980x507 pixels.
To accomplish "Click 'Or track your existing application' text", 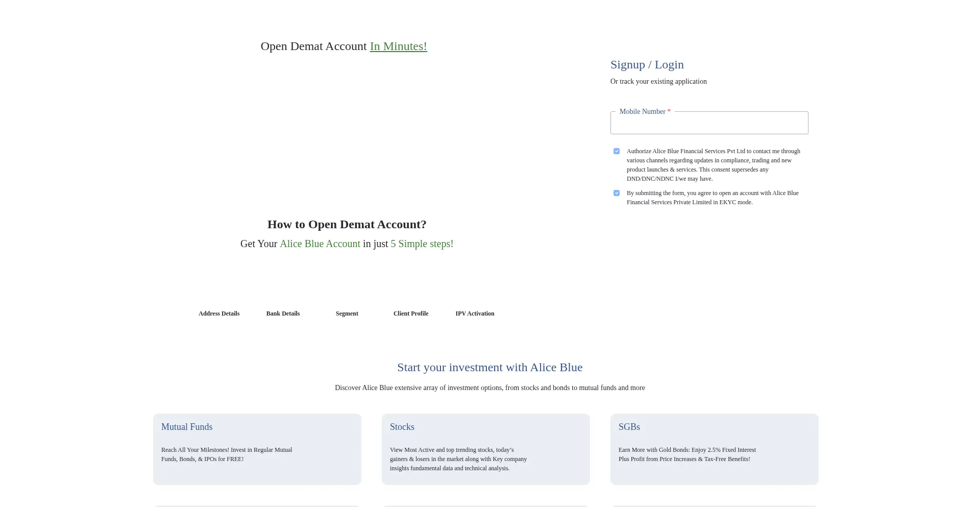I will coord(658,82).
